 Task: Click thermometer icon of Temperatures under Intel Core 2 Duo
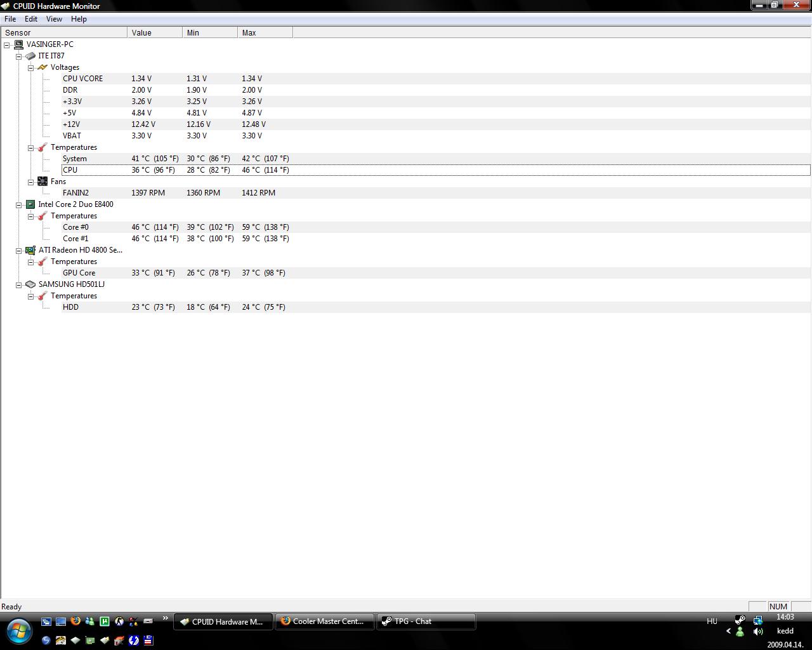(x=43, y=216)
